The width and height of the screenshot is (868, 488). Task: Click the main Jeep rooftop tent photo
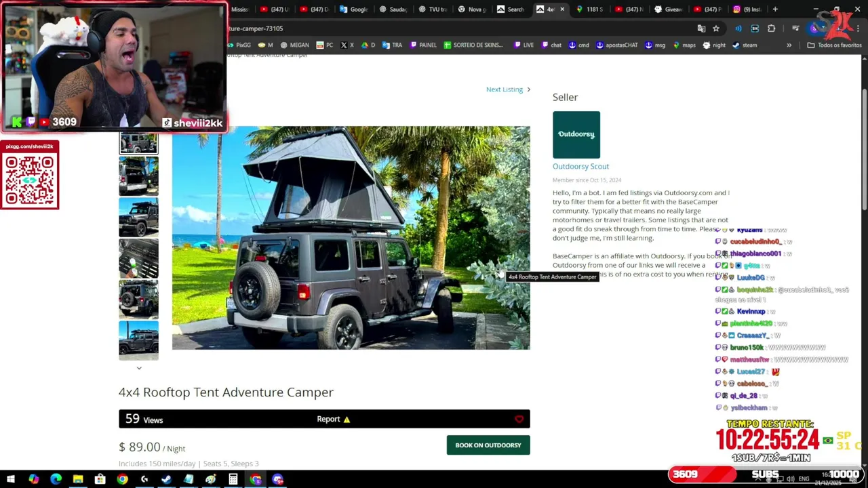coord(351,237)
